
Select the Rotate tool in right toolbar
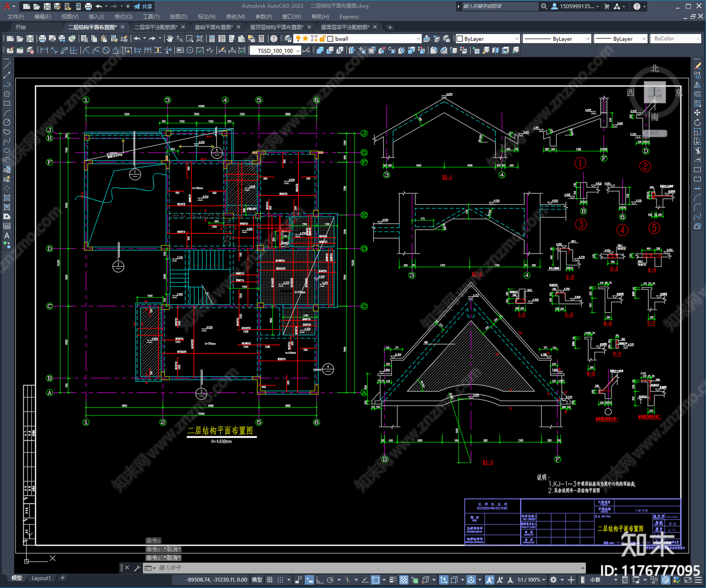697,122
